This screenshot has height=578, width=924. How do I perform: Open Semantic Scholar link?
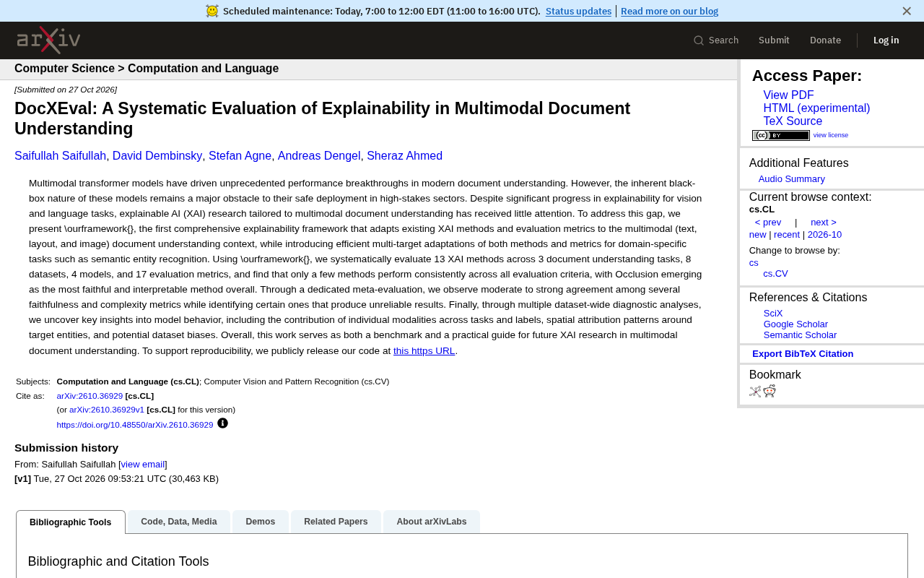click(x=800, y=335)
